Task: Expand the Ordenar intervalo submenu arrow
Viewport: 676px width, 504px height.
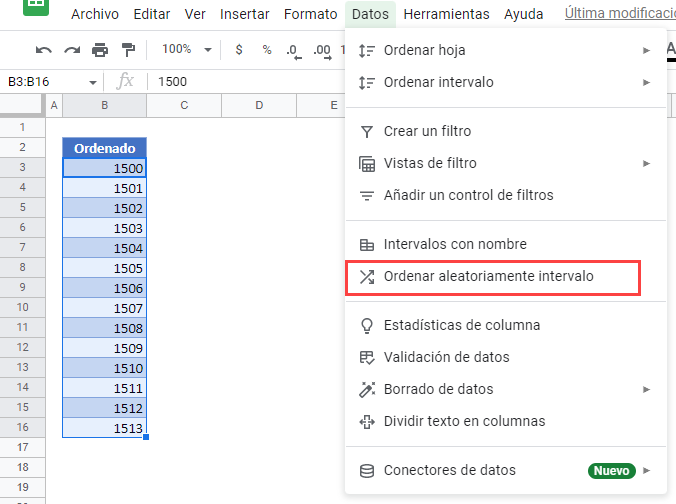Action: [x=646, y=82]
